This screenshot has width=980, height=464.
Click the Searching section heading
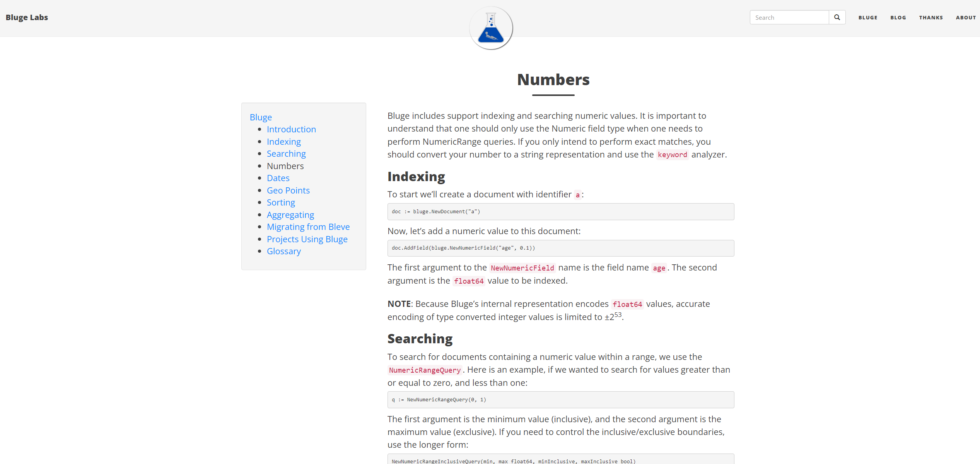420,339
